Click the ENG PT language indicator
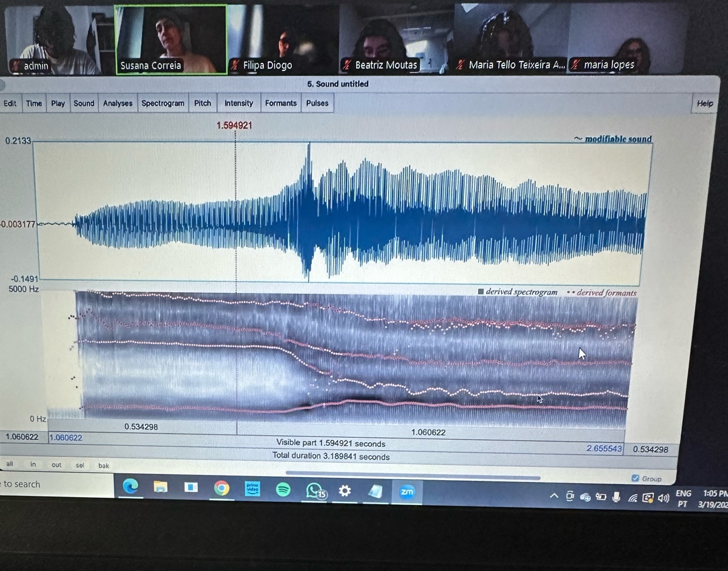The height and width of the screenshot is (571, 728). pyautogui.click(x=683, y=498)
